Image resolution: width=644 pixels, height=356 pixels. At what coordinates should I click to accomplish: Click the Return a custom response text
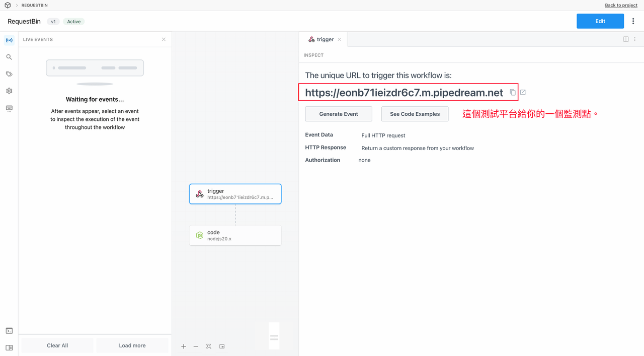click(418, 148)
